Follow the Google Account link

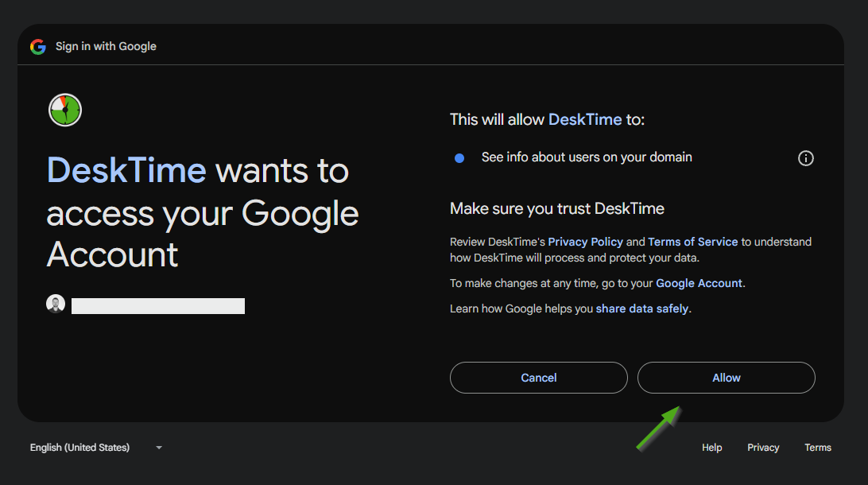pyautogui.click(x=699, y=283)
